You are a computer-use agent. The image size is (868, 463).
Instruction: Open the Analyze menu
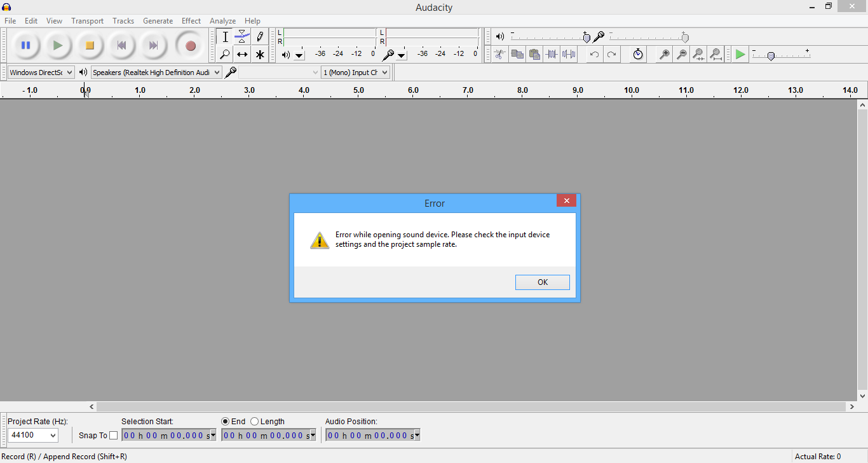pyautogui.click(x=222, y=21)
